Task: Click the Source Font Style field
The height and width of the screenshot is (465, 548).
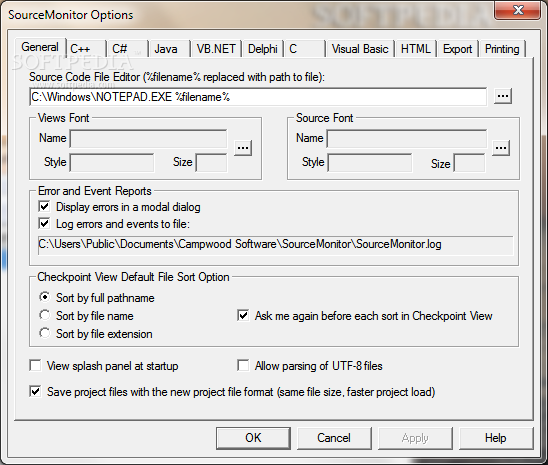Action: click(370, 162)
